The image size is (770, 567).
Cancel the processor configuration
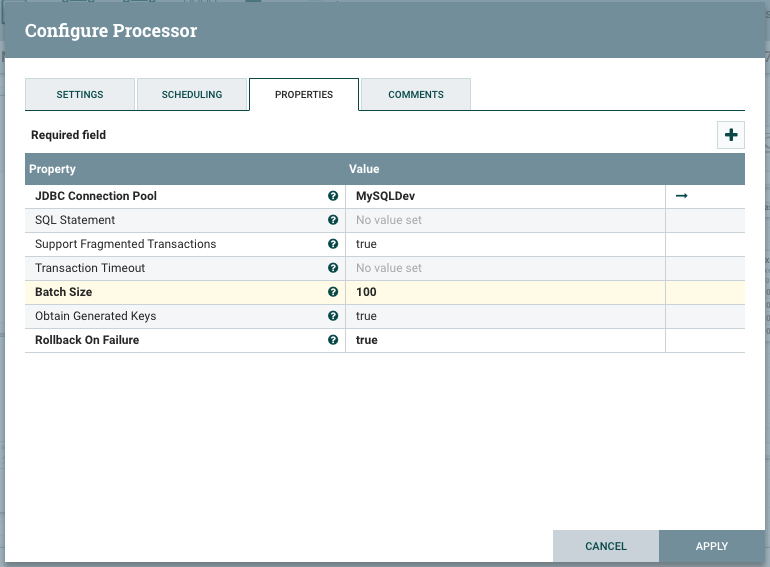(606, 546)
